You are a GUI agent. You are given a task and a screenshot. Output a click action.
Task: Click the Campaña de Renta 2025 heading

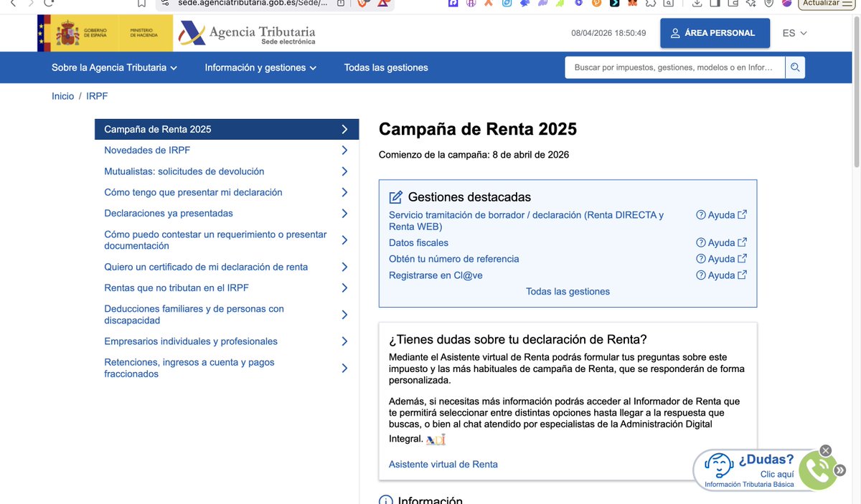[x=478, y=129]
